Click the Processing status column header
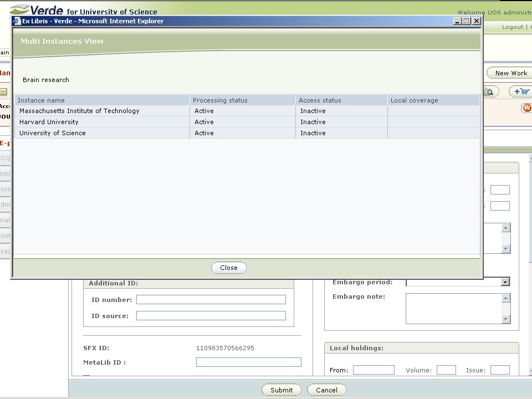 (x=243, y=100)
